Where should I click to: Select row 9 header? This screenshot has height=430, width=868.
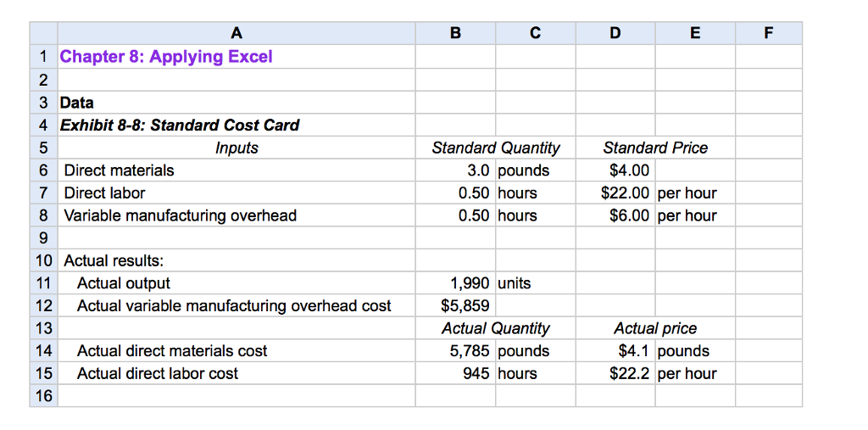[44, 238]
